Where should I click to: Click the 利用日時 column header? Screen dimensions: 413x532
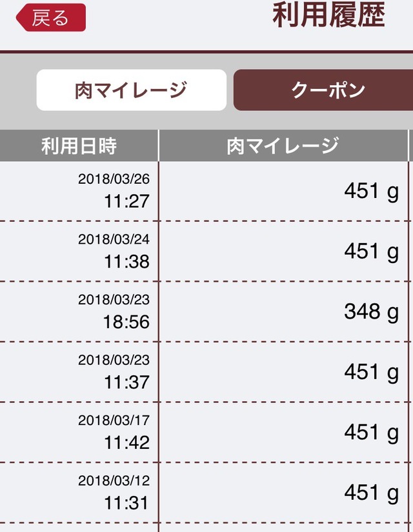79,146
